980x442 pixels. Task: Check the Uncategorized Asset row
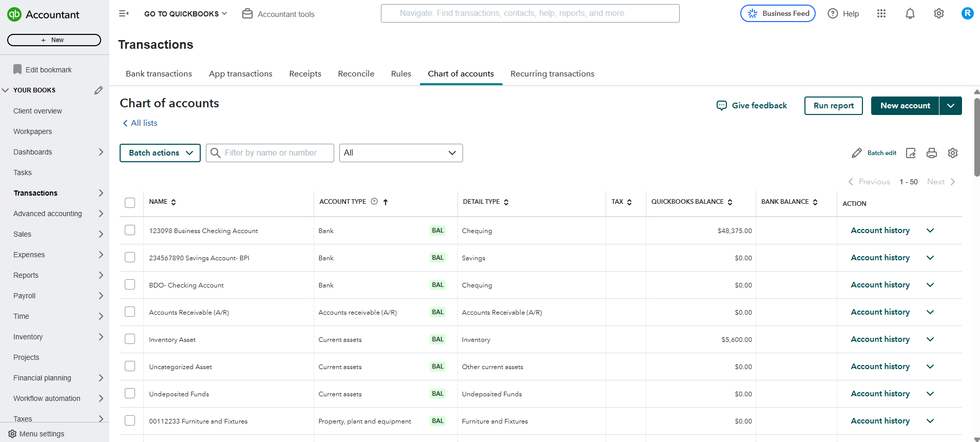(x=130, y=366)
